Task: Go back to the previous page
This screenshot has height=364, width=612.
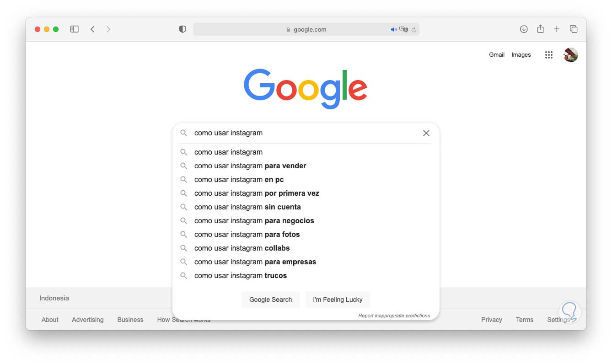Action: 92,29
